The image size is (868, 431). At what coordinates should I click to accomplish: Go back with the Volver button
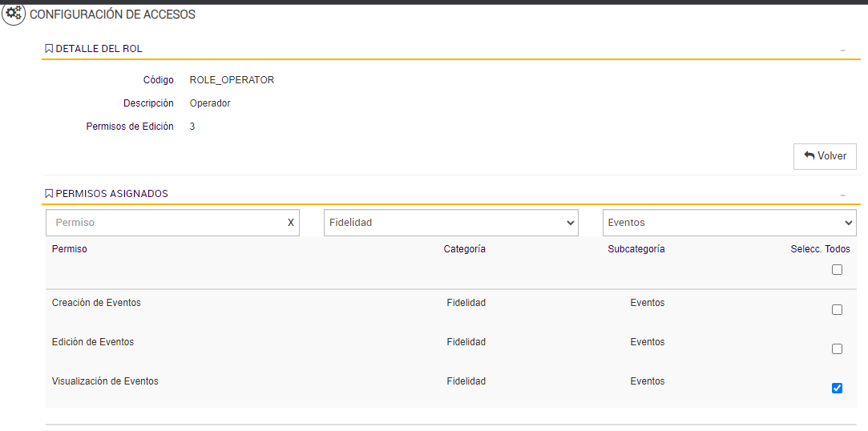825,156
